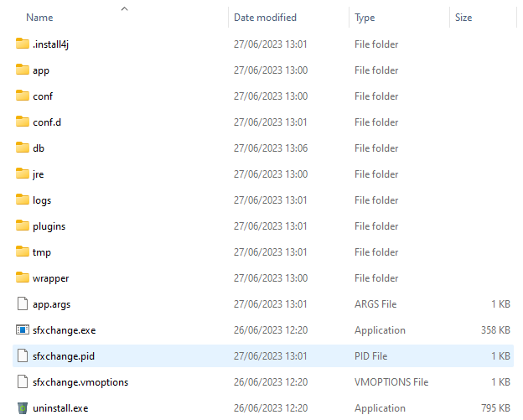Select the .install4j file name
Screen dimensions: 523x420
pyautogui.click(x=50, y=44)
